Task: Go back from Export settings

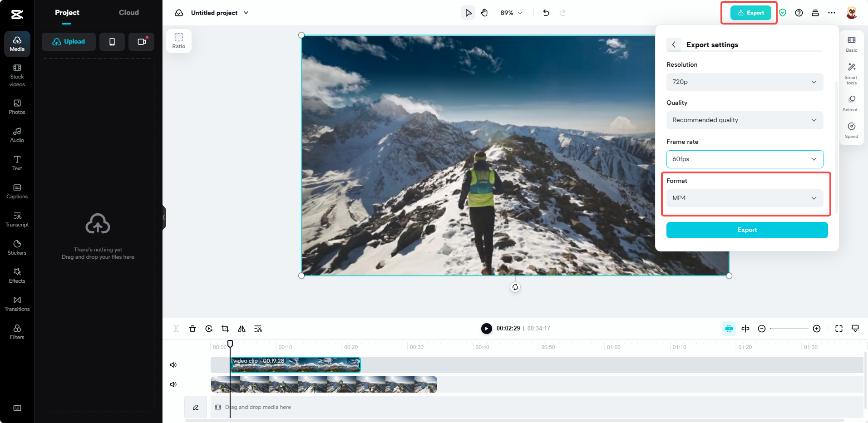Action: click(674, 44)
